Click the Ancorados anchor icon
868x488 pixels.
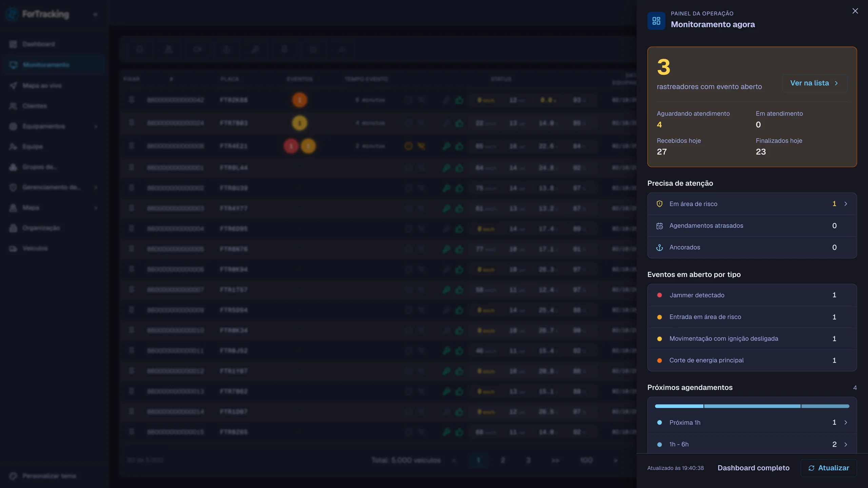pyautogui.click(x=659, y=247)
